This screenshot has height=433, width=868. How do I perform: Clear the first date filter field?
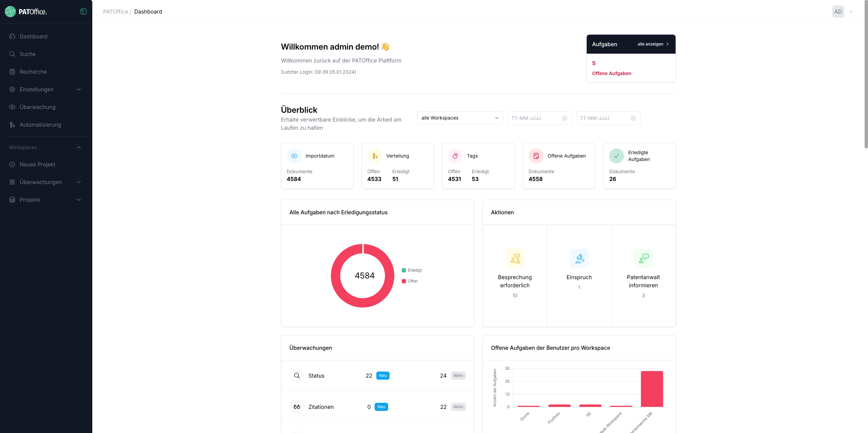point(564,118)
